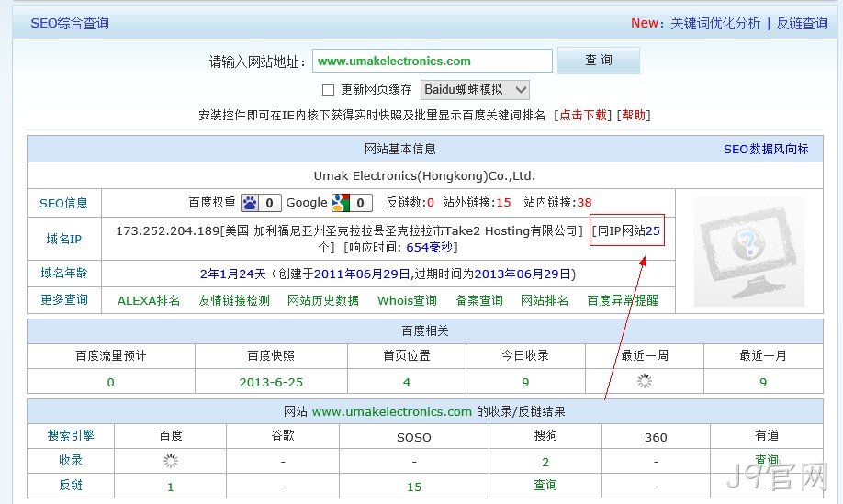Click 更多查询 row label
The height and width of the screenshot is (504, 843).
[x=63, y=299]
